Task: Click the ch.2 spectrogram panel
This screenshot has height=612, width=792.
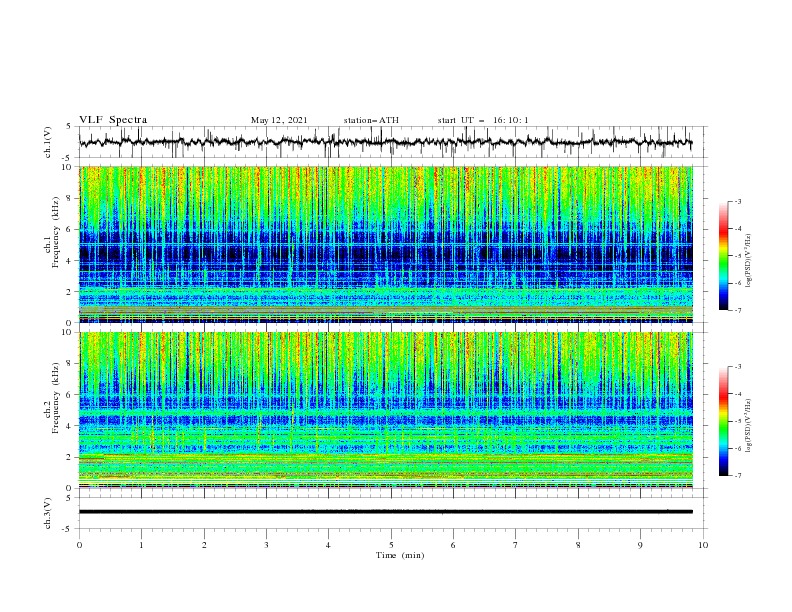Action: 385,410
